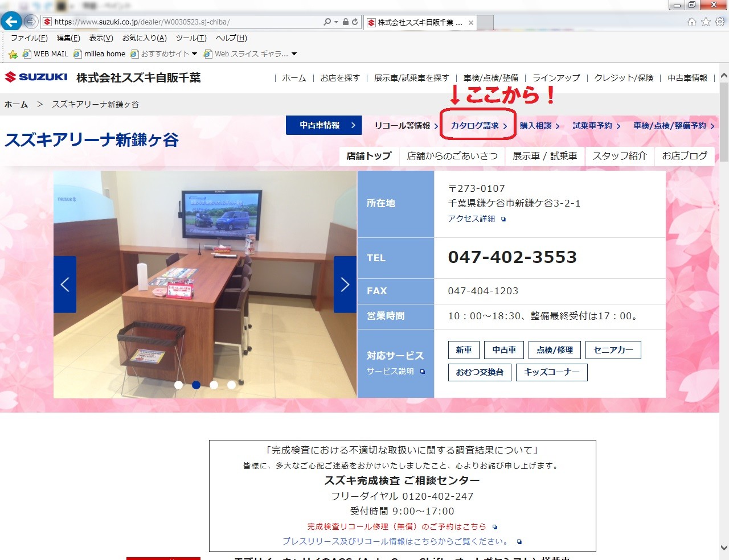The width and height of the screenshot is (729, 560).
Task: Click the SUZUKI logo
Action: click(36, 77)
